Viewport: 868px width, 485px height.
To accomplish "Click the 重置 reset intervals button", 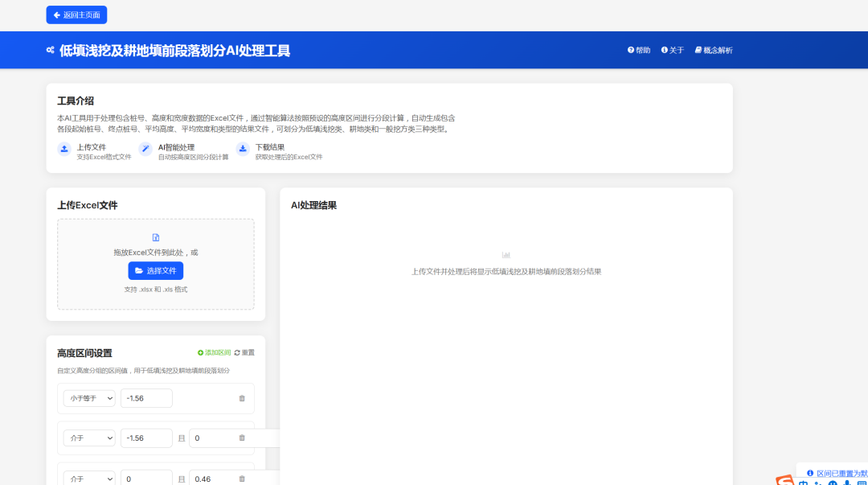I will click(244, 352).
